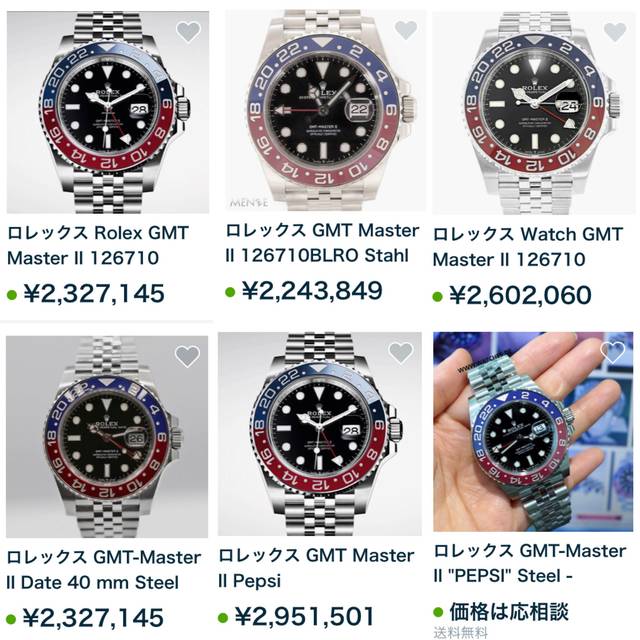
Task: Open the GMT Master II Pepsi title link
Action: point(316,568)
